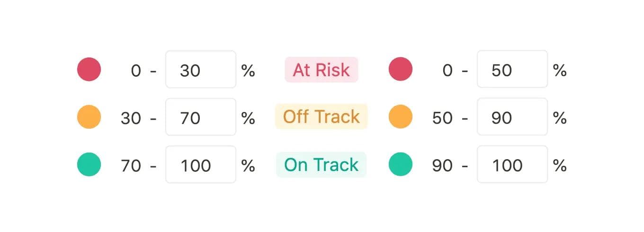
Task: Click the input field containing 50
Action: point(512,70)
